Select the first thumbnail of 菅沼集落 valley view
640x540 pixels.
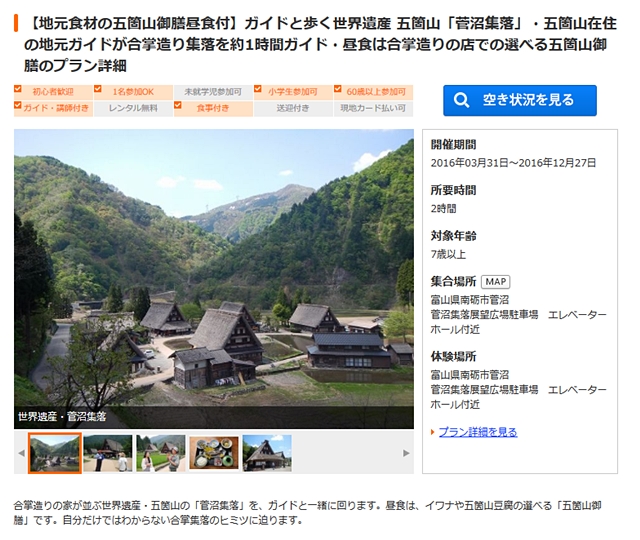tap(55, 453)
